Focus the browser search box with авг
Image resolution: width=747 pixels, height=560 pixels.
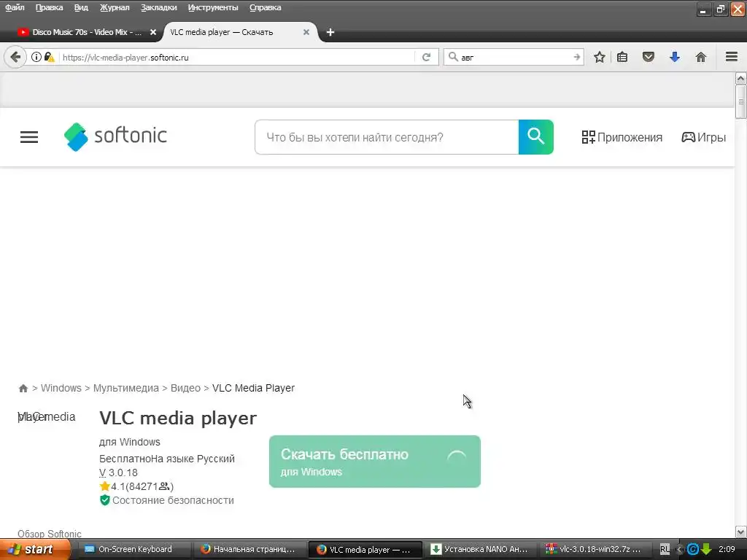point(514,57)
